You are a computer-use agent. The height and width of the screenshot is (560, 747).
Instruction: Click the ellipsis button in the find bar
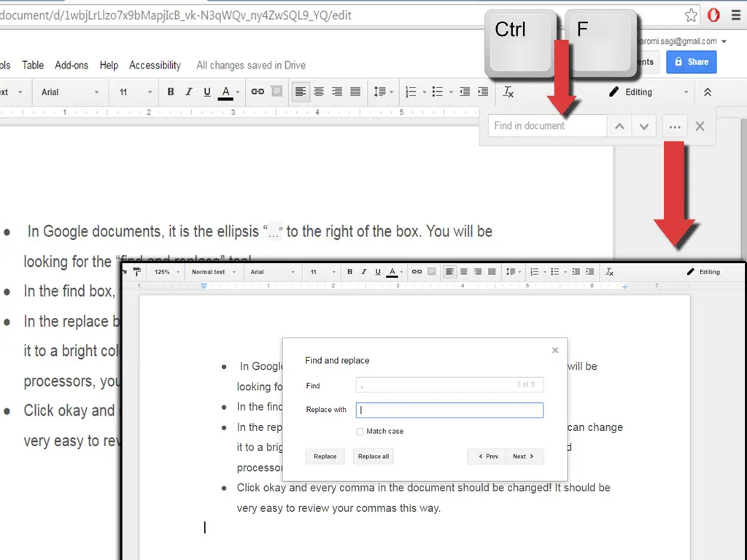pyautogui.click(x=675, y=126)
